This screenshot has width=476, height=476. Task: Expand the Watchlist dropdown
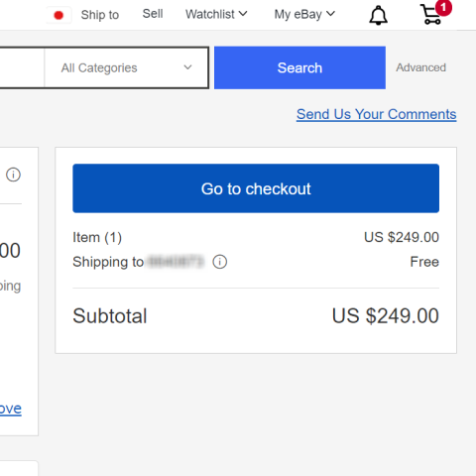click(216, 14)
